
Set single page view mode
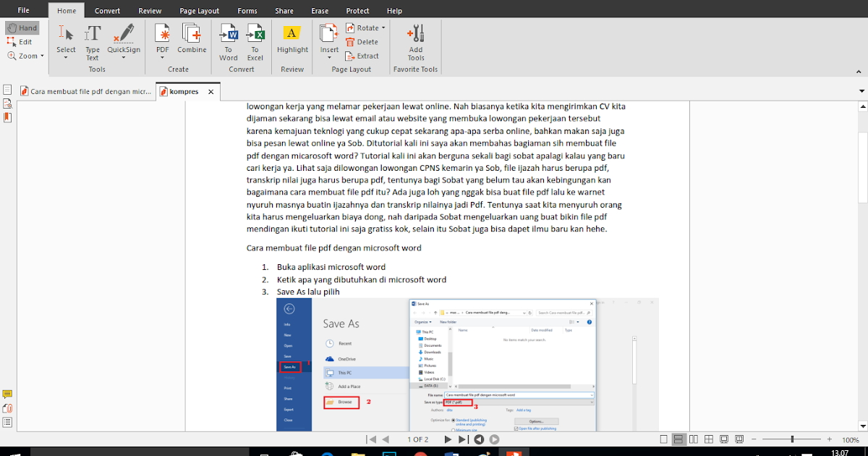click(x=665, y=439)
